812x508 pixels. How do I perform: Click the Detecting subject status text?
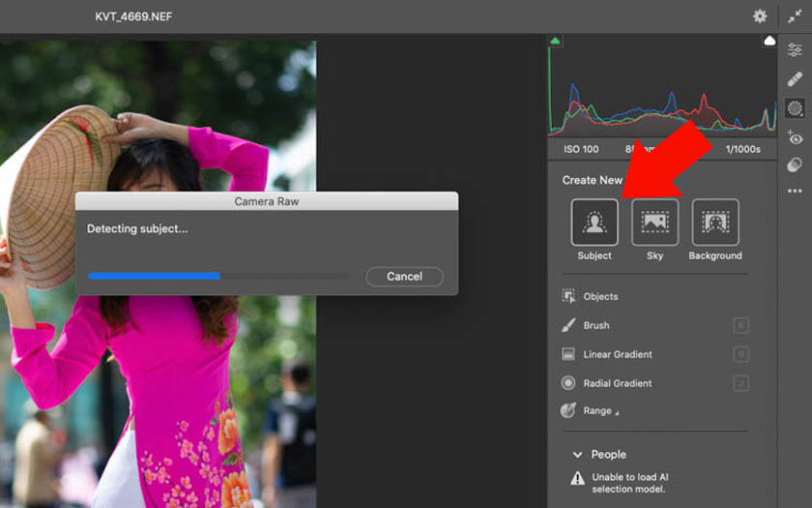[x=137, y=228]
